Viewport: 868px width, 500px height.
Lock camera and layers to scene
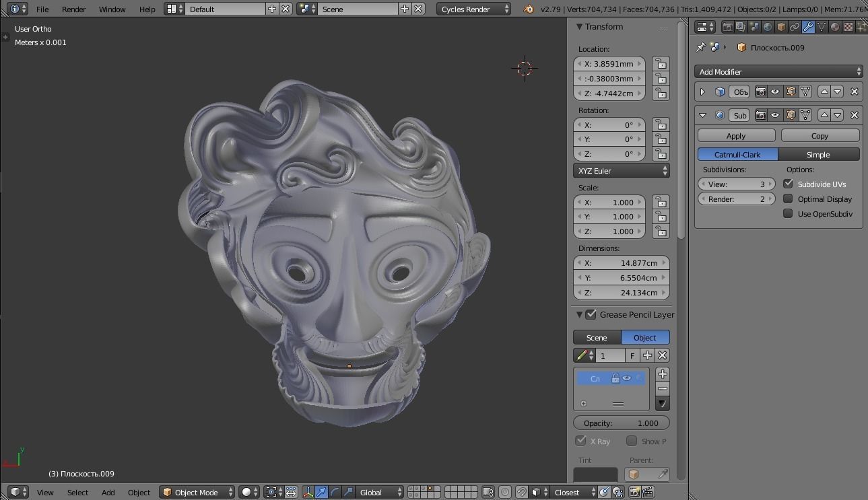pyautogui.click(x=488, y=492)
